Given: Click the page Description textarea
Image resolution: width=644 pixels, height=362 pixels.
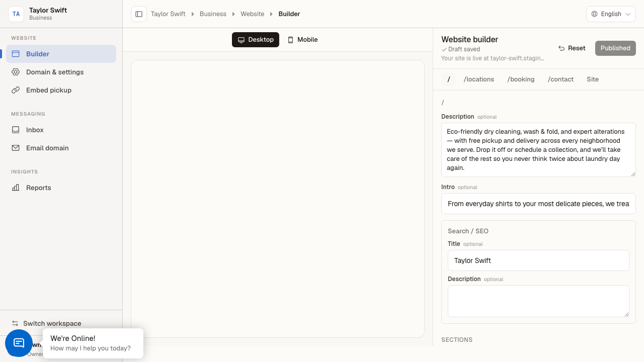Looking at the screenshot, I should (538, 150).
